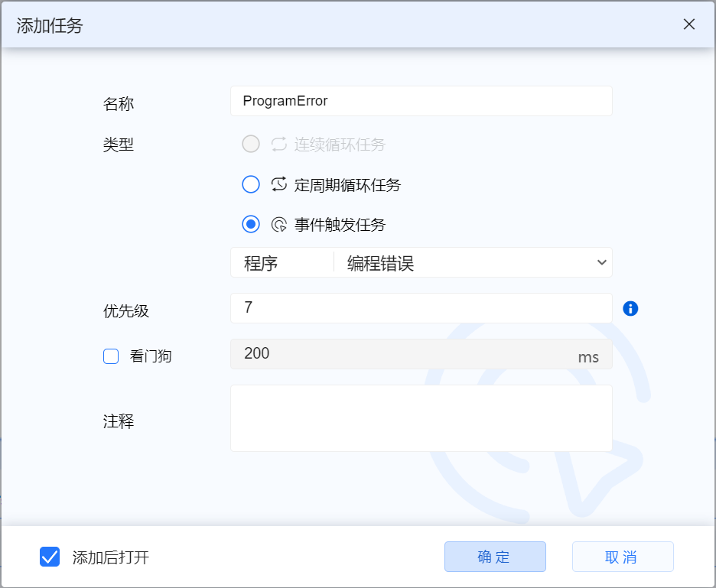Image resolution: width=716 pixels, height=588 pixels.
Task: Click the disabled 连续循环任务 radio button
Action: tap(250, 145)
